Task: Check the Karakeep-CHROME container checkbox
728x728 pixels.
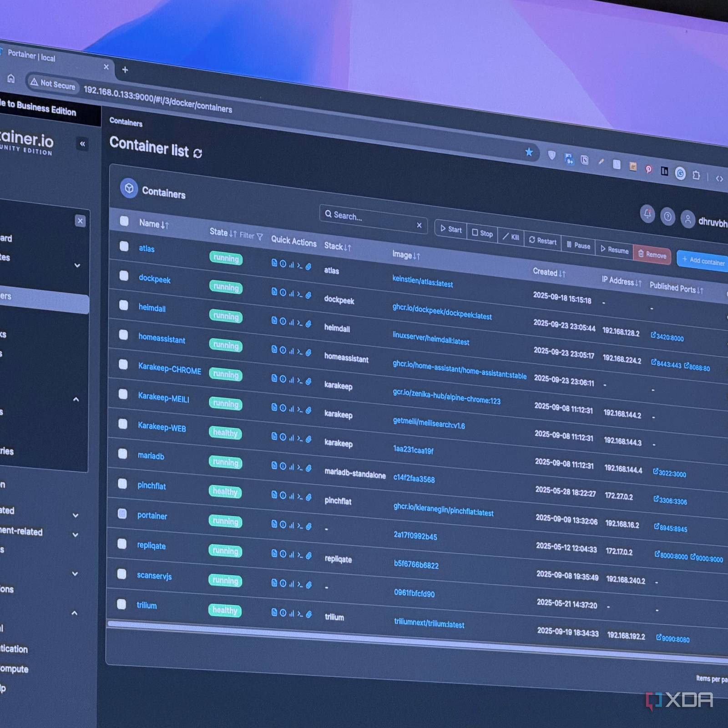Action: [123, 364]
